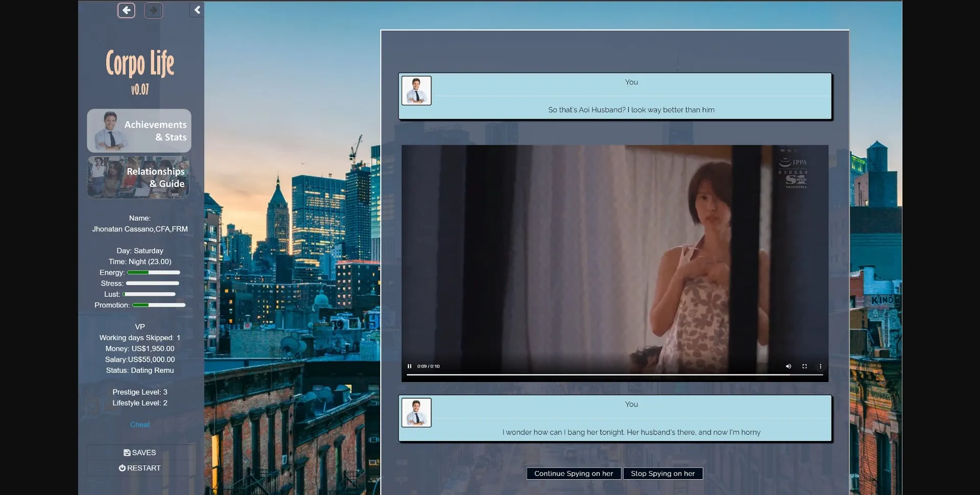Open the SAVES menu
Image resolution: width=980 pixels, height=495 pixels.
coord(140,453)
